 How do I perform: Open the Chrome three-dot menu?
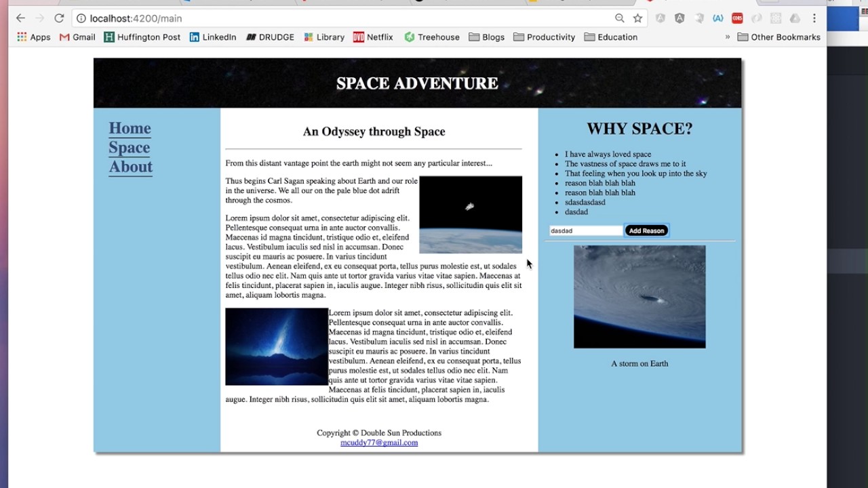coord(814,18)
